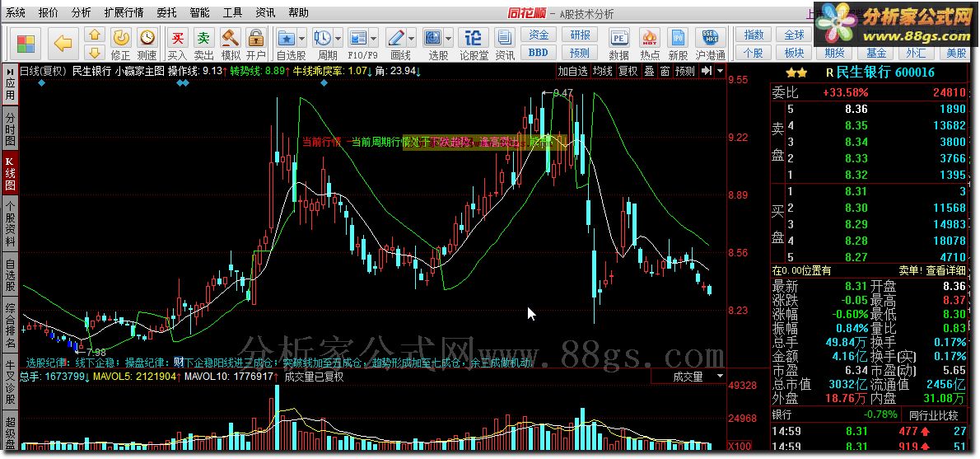Open the 资讯 news document icon

tap(504, 38)
